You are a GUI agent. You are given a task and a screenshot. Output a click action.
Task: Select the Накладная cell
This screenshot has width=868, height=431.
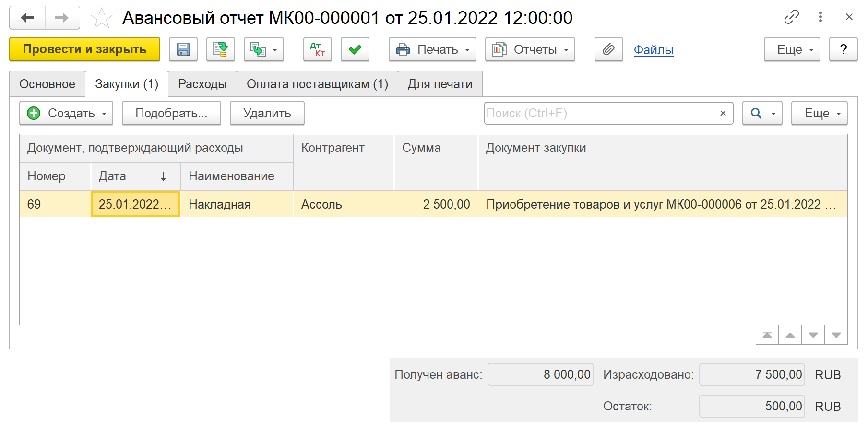(237, 204)
